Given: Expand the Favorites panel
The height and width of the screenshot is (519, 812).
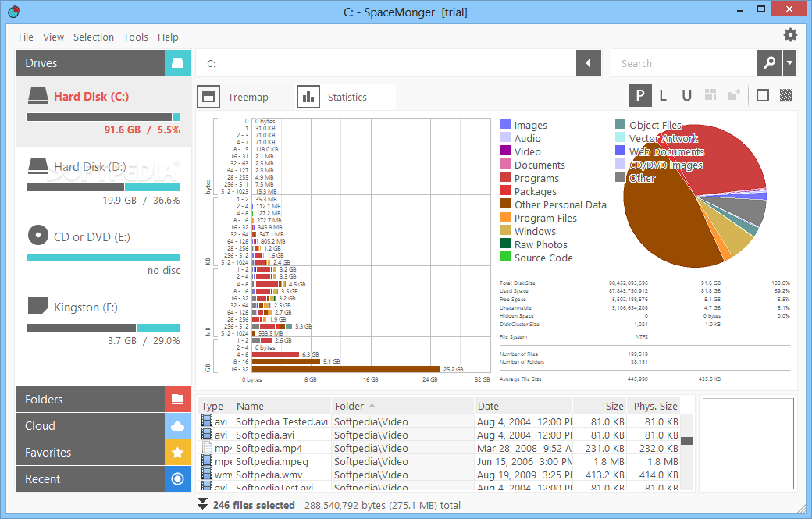Looking at the screenshot, I should tap(90, 452).
